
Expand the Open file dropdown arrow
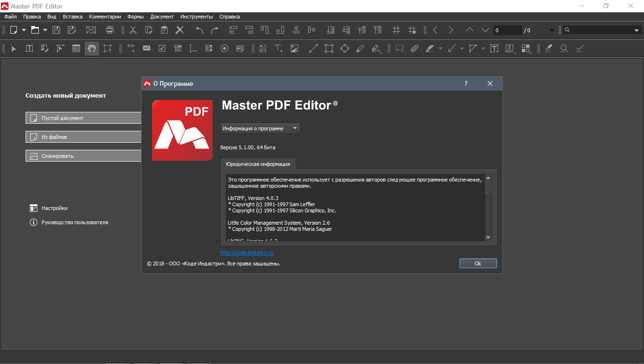(x=45, y=30)
